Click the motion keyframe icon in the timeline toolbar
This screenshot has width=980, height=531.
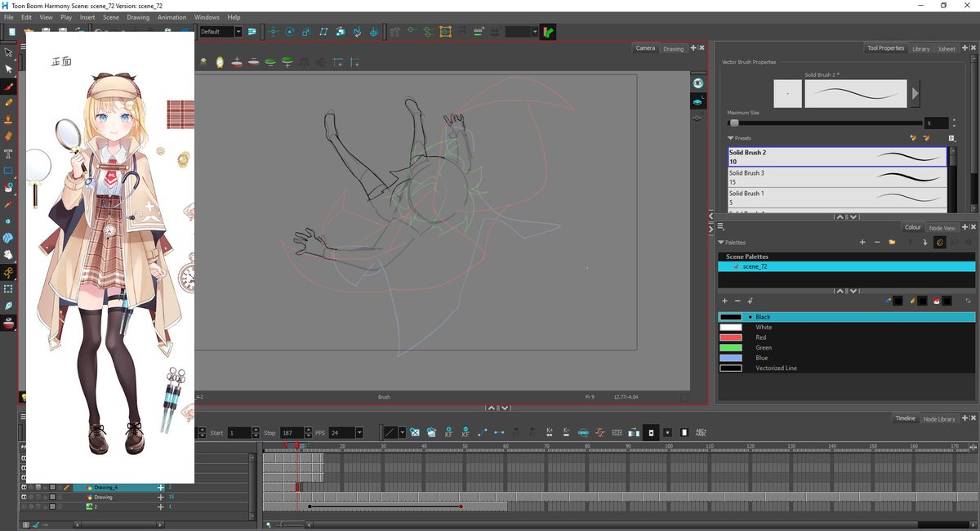point(483,432)
